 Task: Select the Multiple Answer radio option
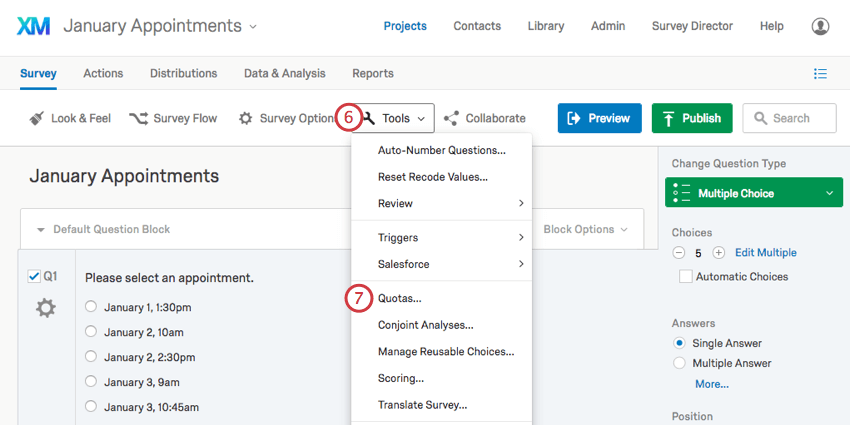tap(680, 363)
